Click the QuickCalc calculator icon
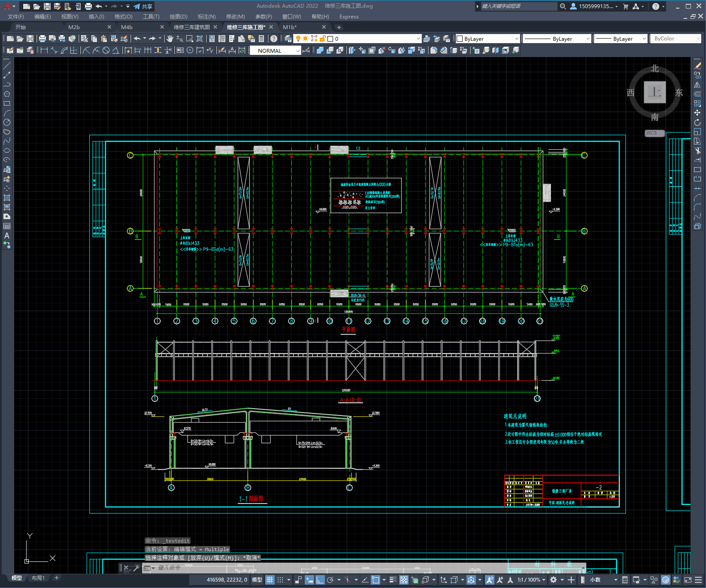The width and height of the screenshot is (706, 588). pos(261,39)
